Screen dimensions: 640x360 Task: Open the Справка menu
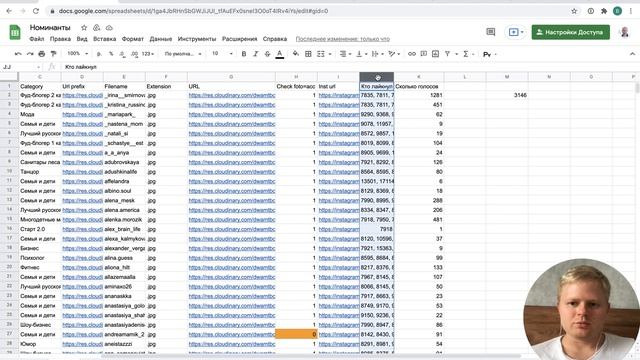coord(275,39)
